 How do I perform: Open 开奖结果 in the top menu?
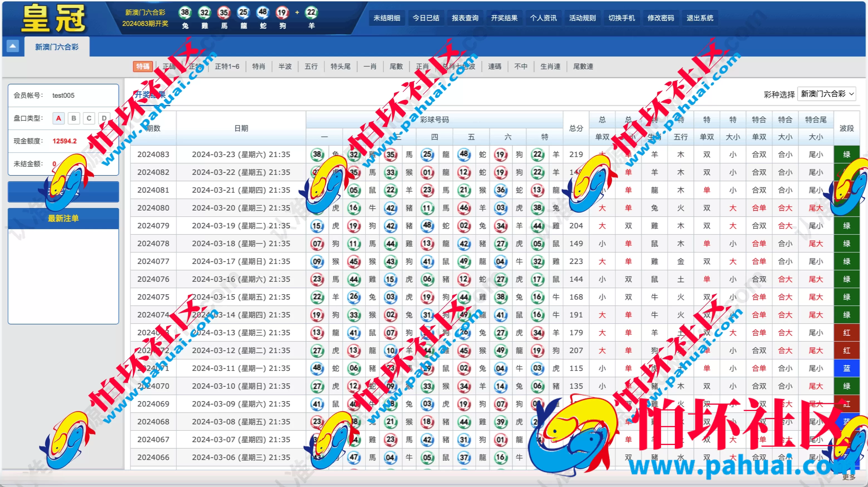point(504,18)
